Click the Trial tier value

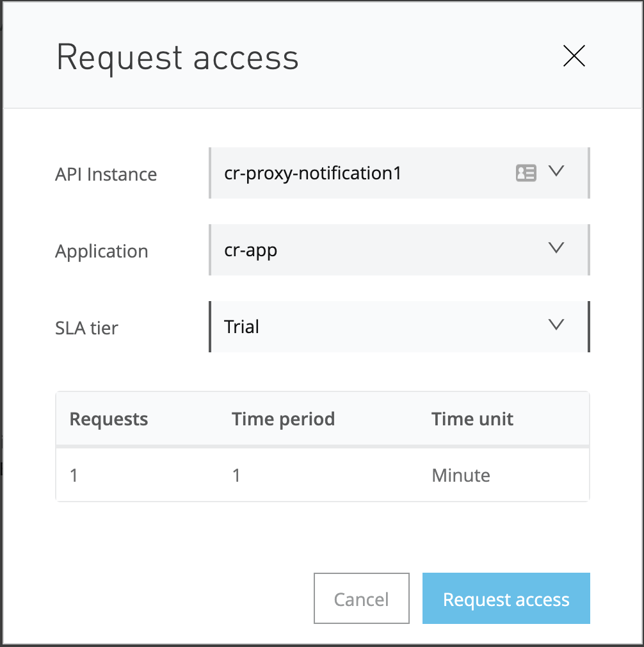[x=242, y=327]
